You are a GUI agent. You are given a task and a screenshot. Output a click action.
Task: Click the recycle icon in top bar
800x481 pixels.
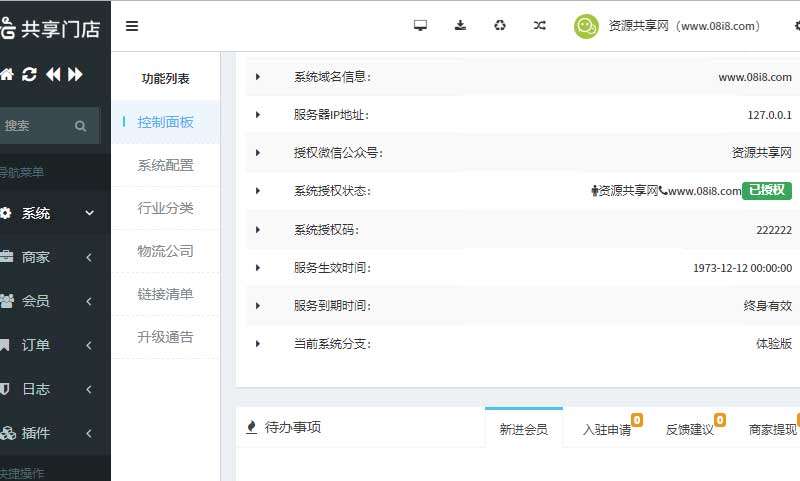coord(500,25)
